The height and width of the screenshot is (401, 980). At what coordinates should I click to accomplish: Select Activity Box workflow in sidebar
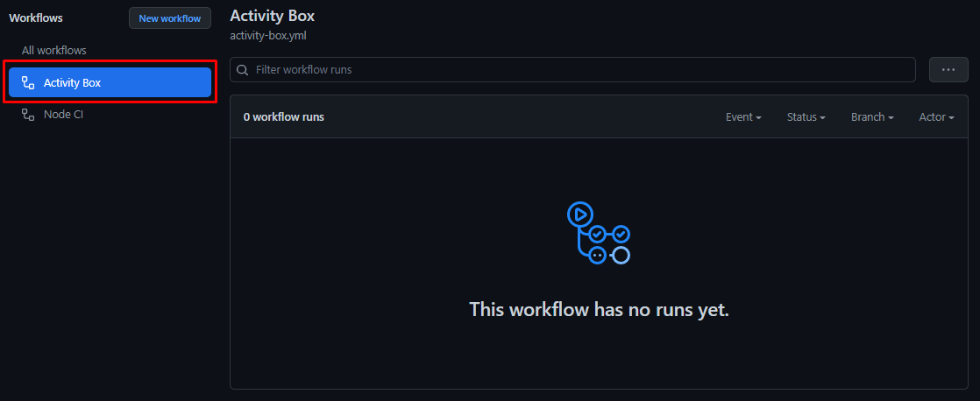coord(110,82)
